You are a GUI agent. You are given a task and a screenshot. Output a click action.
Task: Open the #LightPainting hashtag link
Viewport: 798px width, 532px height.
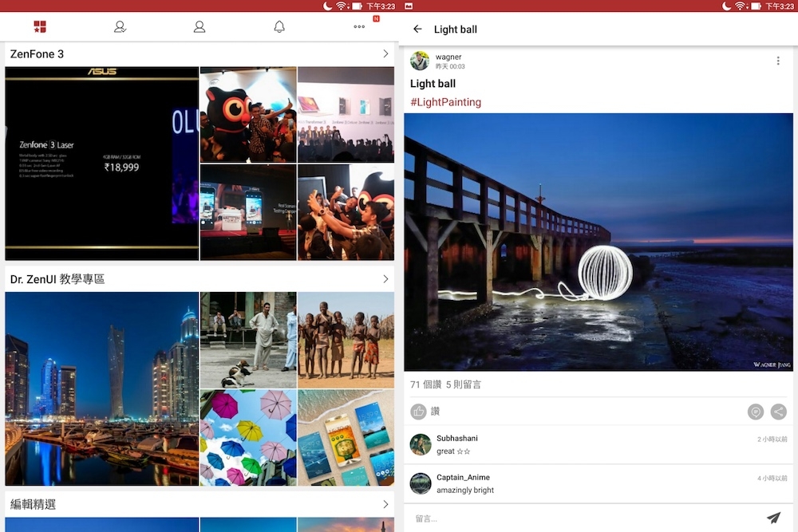click(x=445, y=102)
